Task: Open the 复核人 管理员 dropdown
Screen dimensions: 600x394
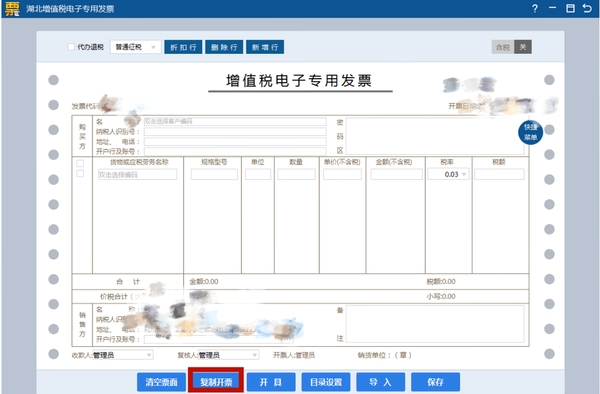Action: tap(228, 355)
